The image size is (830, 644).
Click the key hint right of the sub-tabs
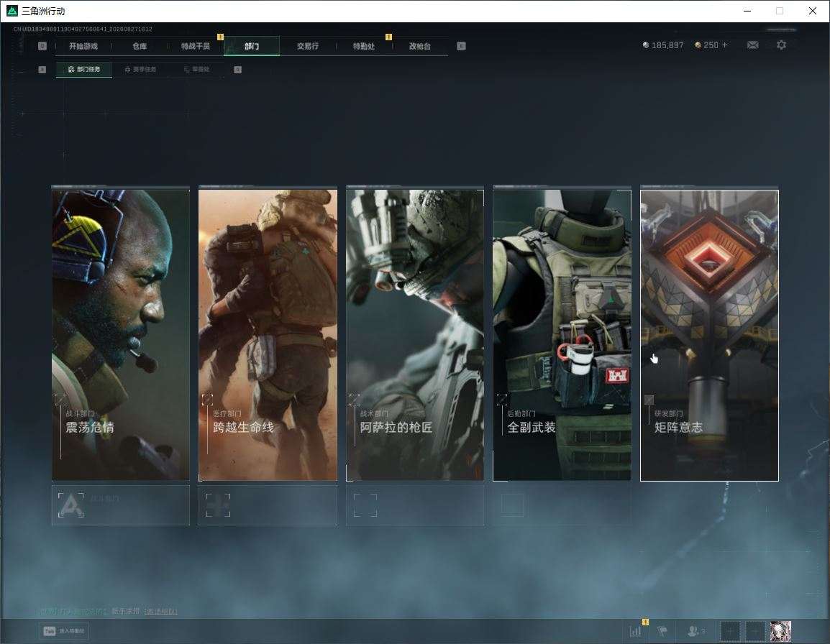click(237, 69)
